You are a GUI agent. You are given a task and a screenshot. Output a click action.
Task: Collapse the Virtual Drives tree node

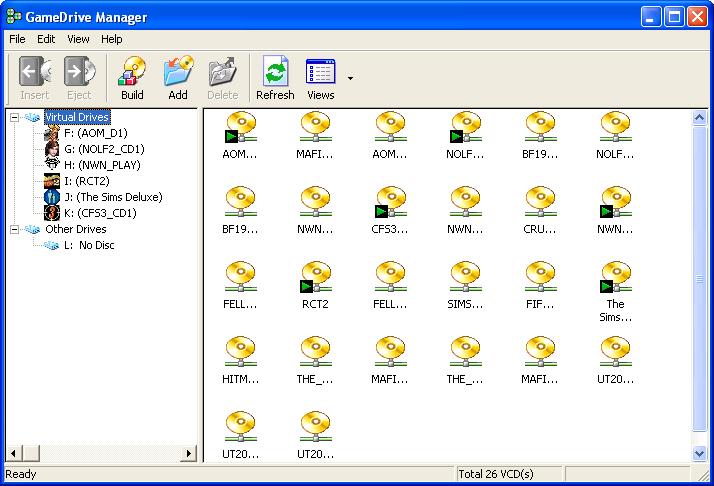tap(15, 118)
